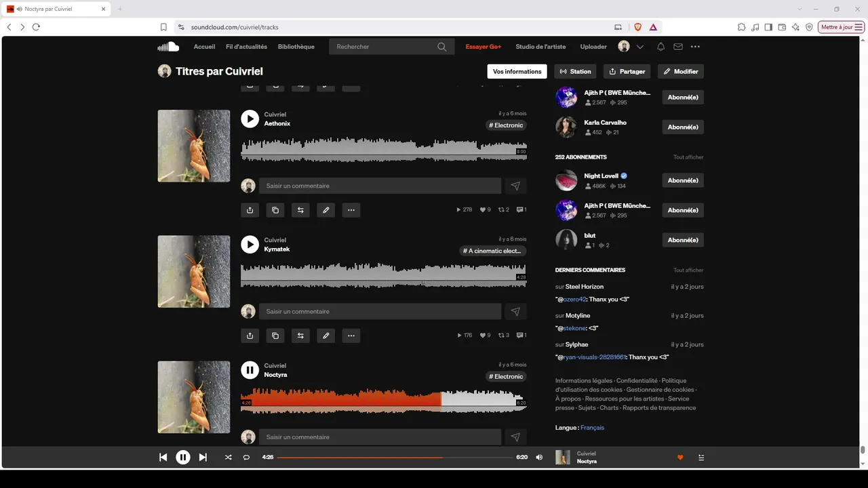Copy link icon for Kymatek
The width and height of the screenshot is (868, 488).
coord(275,335)
